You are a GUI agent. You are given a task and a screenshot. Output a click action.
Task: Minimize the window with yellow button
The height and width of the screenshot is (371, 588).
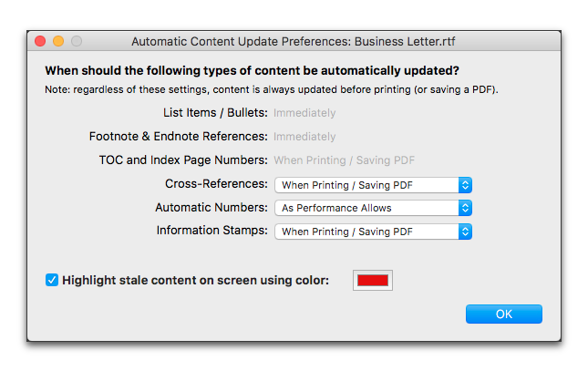coord(58,41)
